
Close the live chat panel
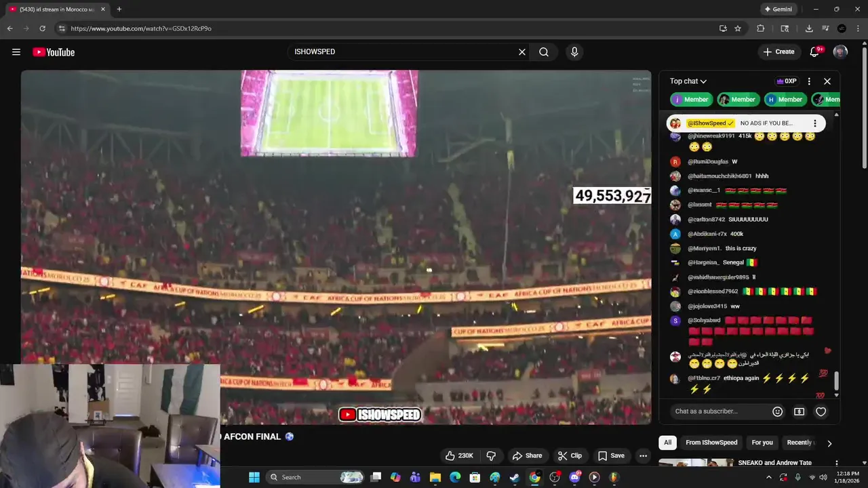pyautogui.click(x=827, y=81)
